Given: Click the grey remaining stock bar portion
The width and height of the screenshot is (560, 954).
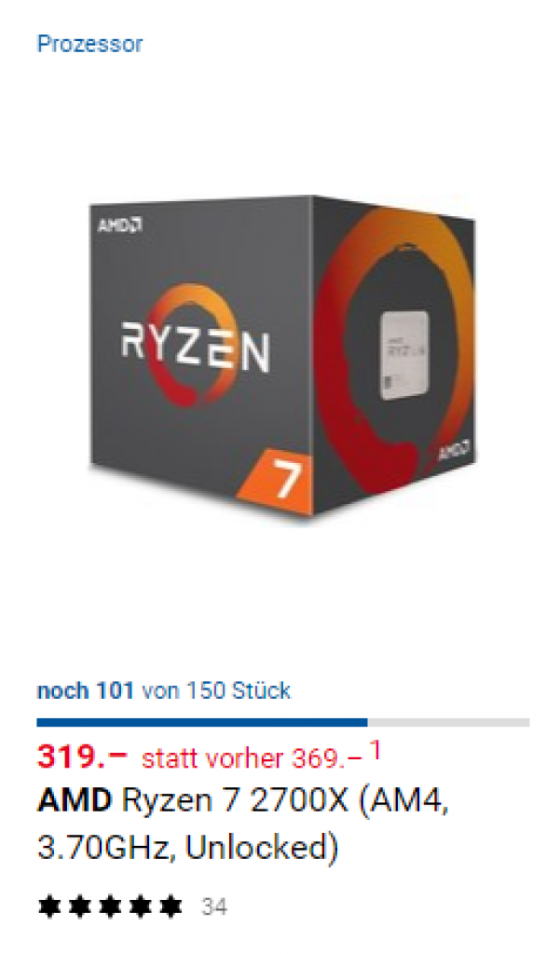Looking at the screenshot, I should (x=448, y=722).
